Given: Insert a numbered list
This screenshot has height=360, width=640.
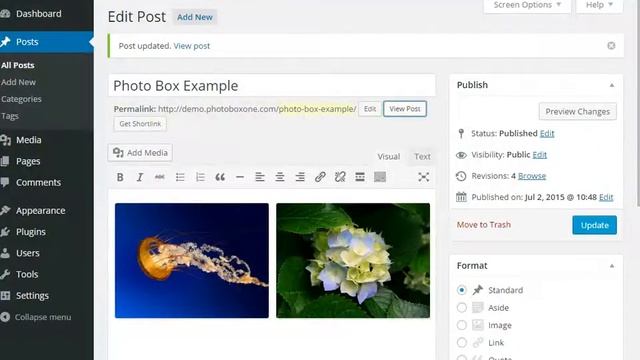Looking at the screenshot, I should pos(200,177).
